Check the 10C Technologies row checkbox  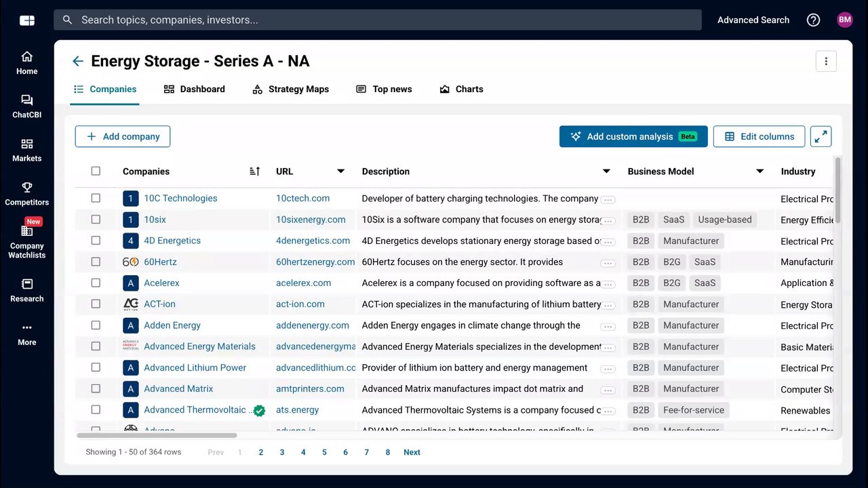[x=96, y=198]
